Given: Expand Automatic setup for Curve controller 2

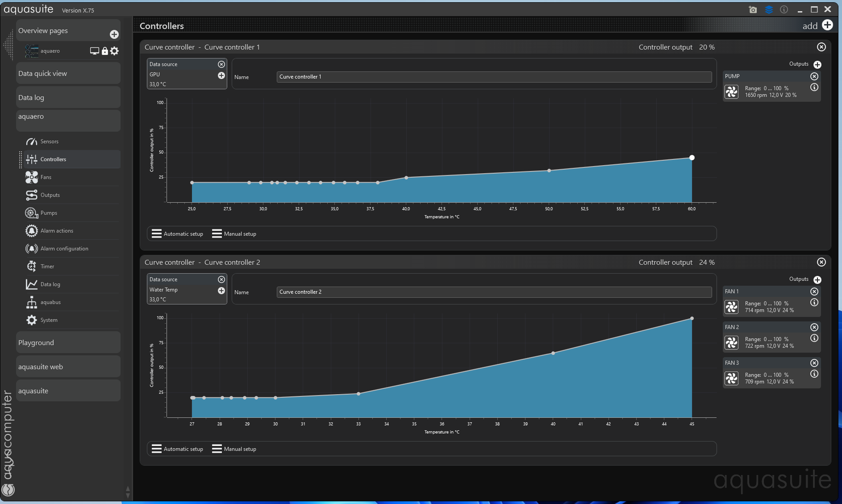Looking at the screenshot, I should [x=177, y=449].
